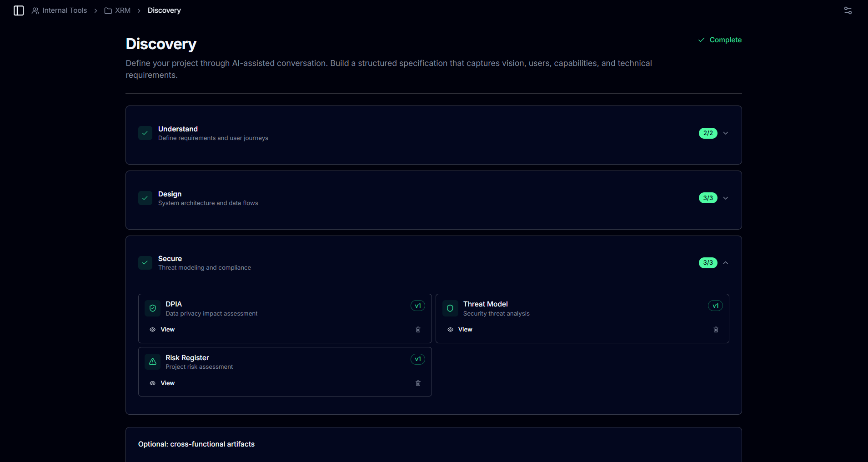Click the Risk Register warning triangle icon
The height and width of the screenshot is (462, 868).
[x=153, y=362]
